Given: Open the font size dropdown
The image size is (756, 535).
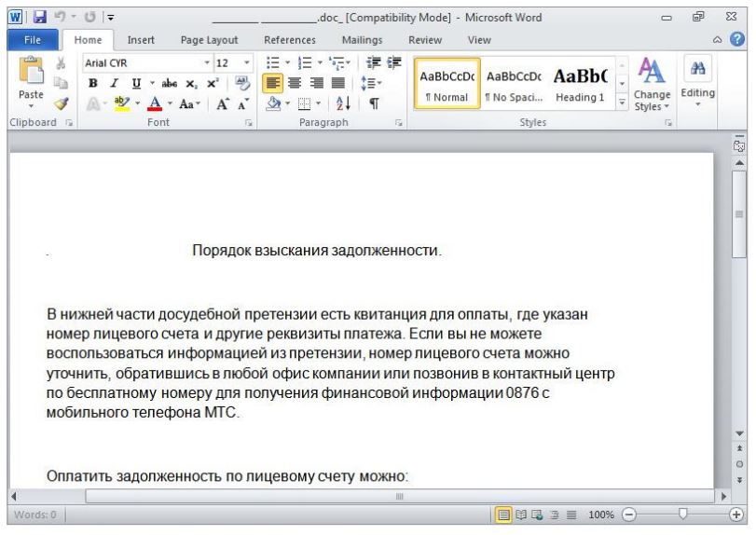Looking at the screenshot, I should pos(246,63).
